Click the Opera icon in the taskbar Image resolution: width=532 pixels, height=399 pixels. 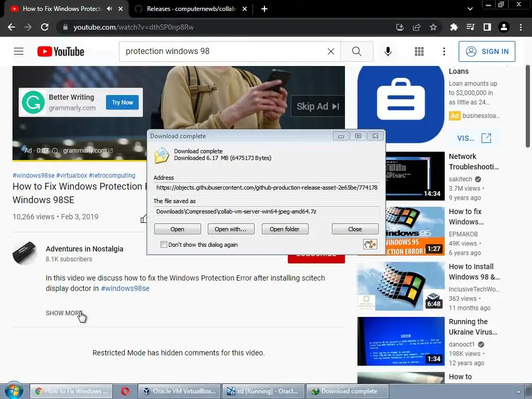coord(125,391)
